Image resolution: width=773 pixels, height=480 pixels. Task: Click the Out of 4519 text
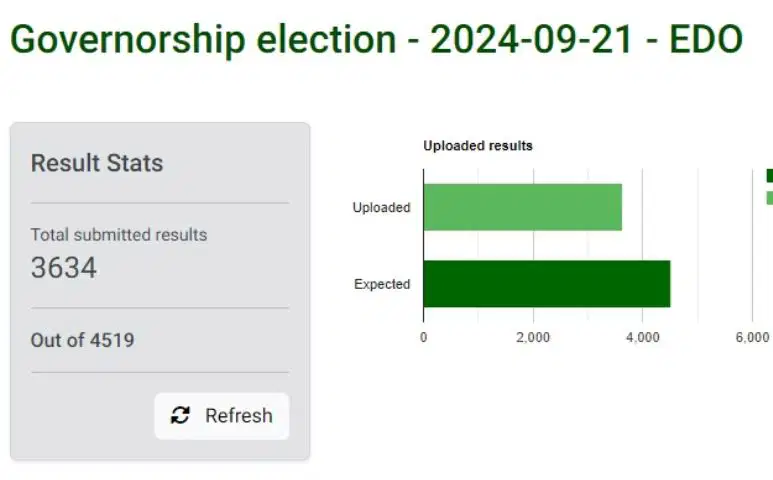tap(82, 340)
